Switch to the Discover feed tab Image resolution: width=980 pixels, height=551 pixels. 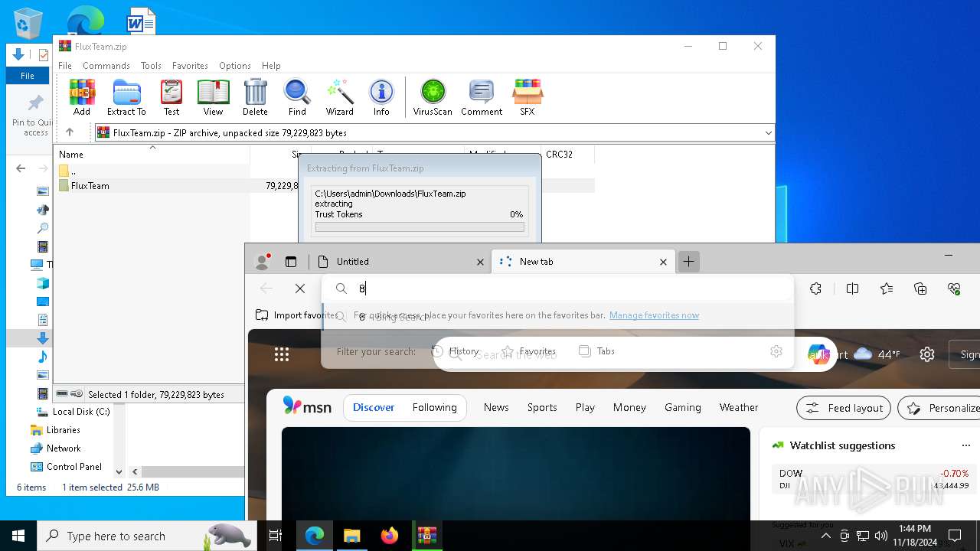point(374,408)
